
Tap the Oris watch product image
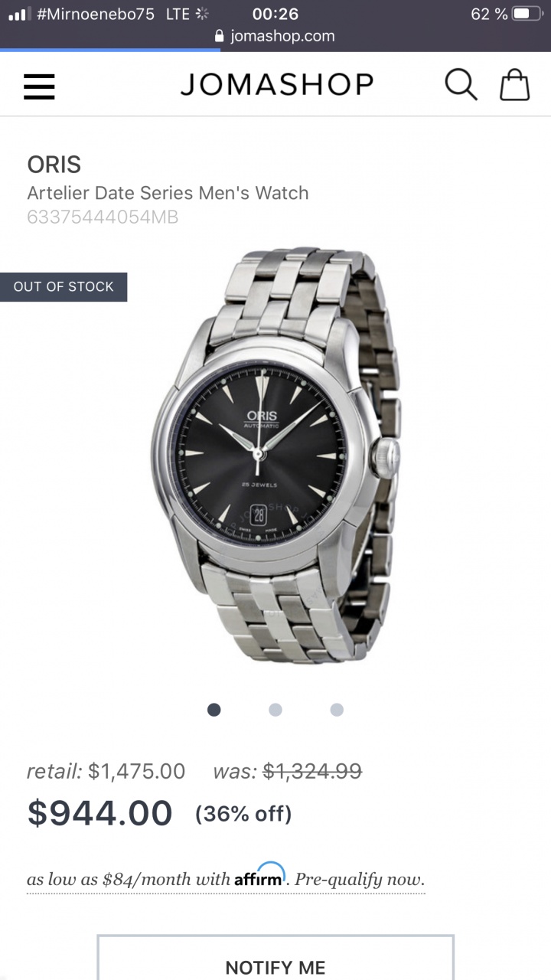click(275, 456)
